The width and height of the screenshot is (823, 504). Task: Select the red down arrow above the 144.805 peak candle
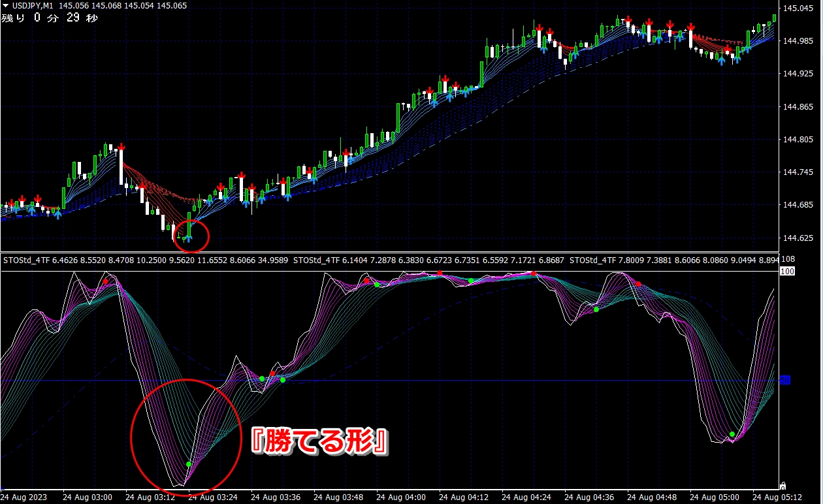point(121,147)
